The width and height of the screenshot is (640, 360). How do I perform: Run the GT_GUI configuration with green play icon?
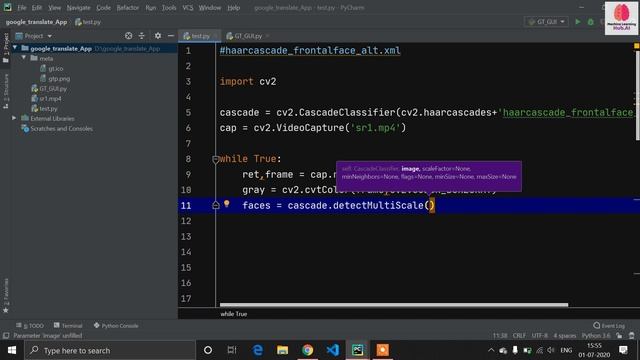tap(578, 22)
